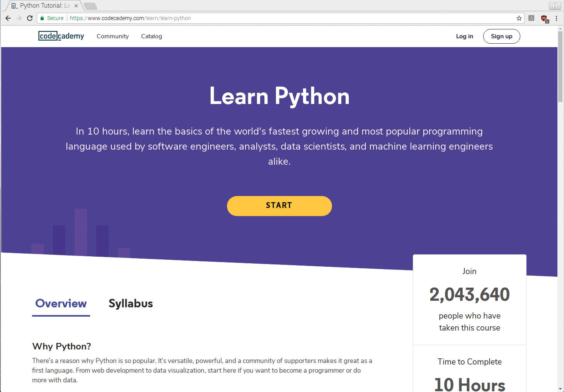Click the browser forward arrow
The width and height of the screenshot is (564, 392).
pyautogui.click(x=19, y=18)
